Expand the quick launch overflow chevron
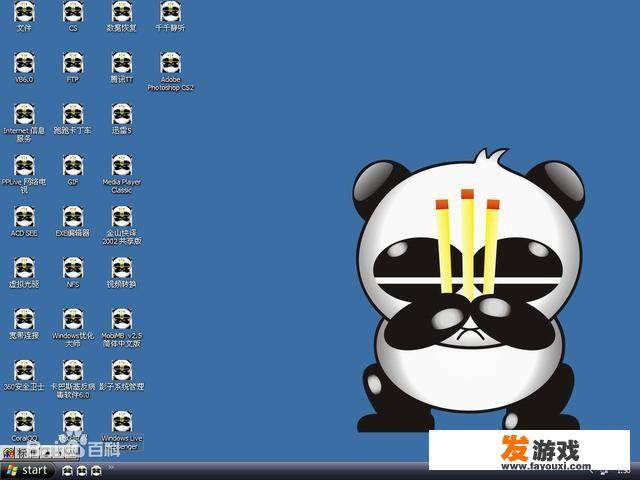The height and width of the screenshot is (480, 640). pos(110,468)
